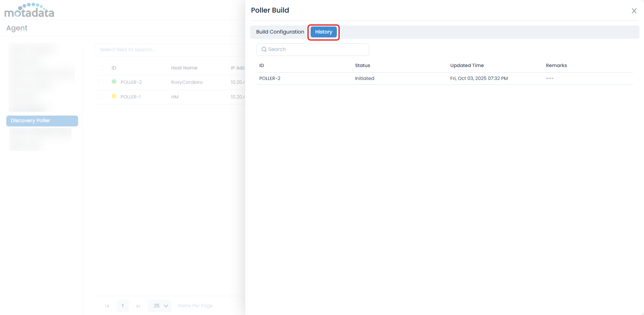644x315 pixels.
Task: Click the motadata logo
Action: tap(29, 10)
